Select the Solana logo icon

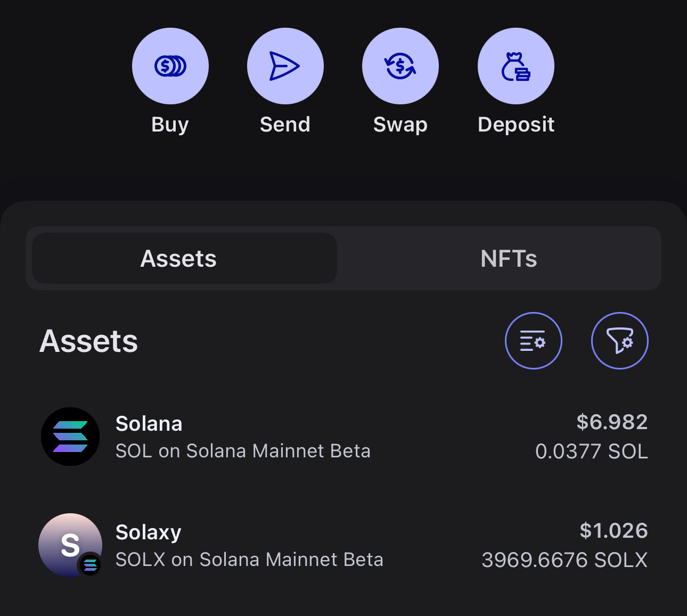point(70,437)
